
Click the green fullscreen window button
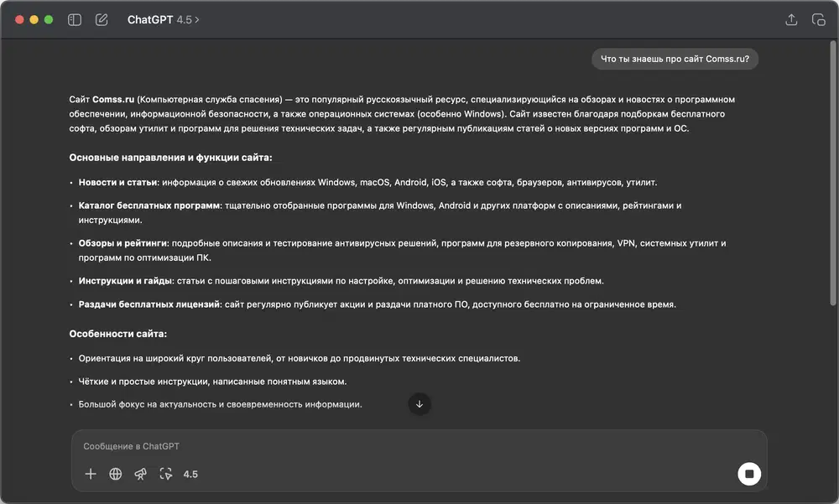click(49, 19)
